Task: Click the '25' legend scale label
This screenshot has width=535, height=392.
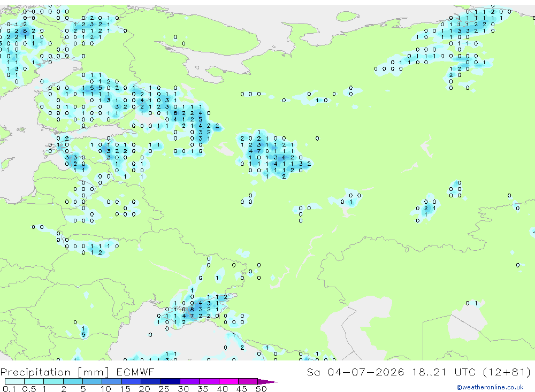Action: coord(164,389)
